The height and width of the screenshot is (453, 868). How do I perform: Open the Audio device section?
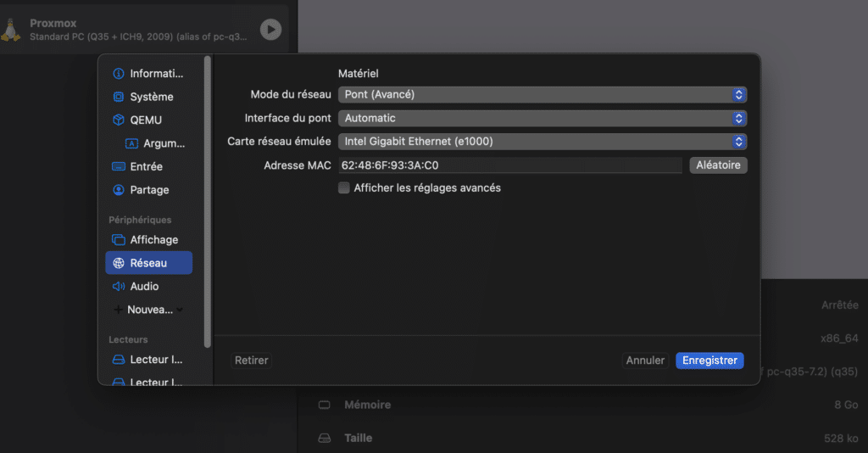pyautogui.click(x=149, y=287)
